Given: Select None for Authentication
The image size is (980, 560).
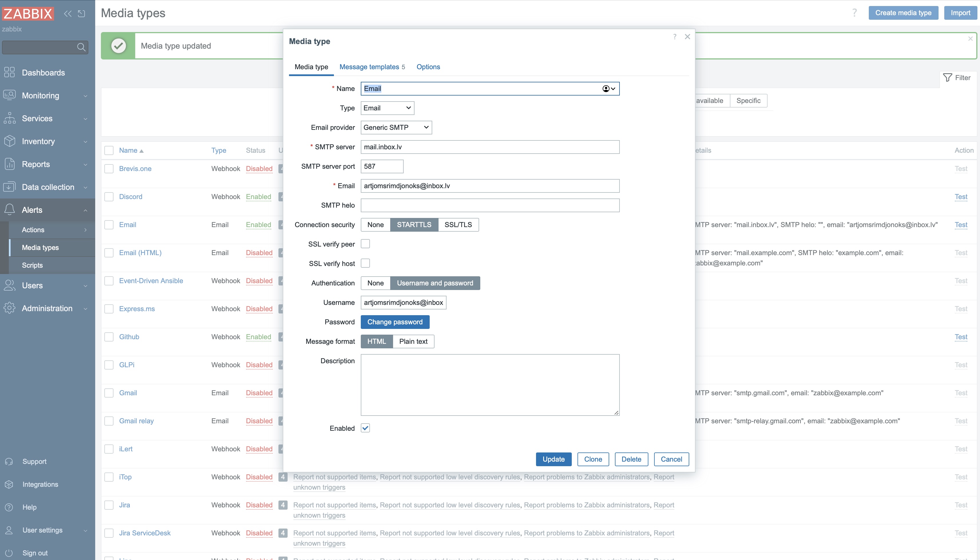Looking at the screenshot, I should coord(375,283).
